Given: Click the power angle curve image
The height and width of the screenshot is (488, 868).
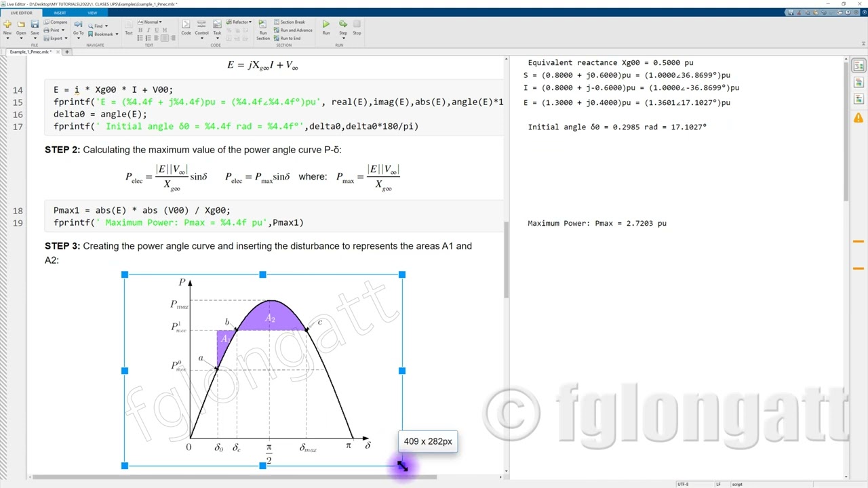Looking at the screenshot, I should [x=263, y=370].
